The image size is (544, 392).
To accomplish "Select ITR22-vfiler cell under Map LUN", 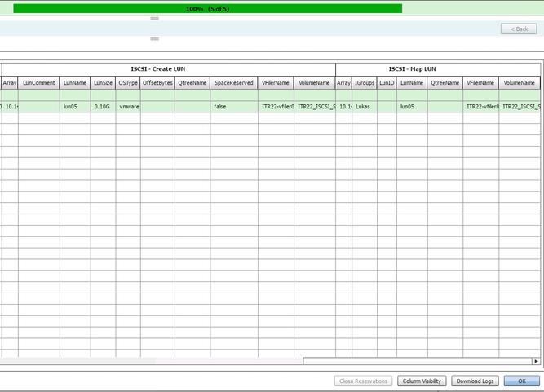I will click(x=481, y=107).
